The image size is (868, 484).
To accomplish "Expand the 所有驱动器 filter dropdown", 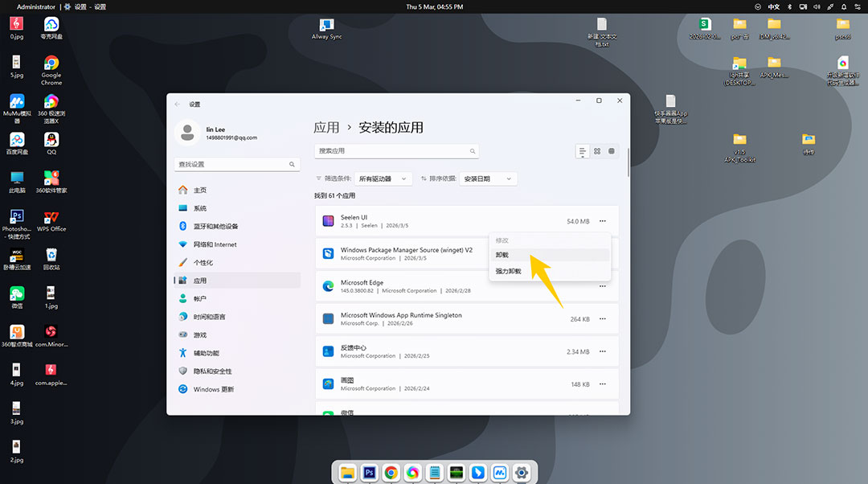I will pos(383,178).
